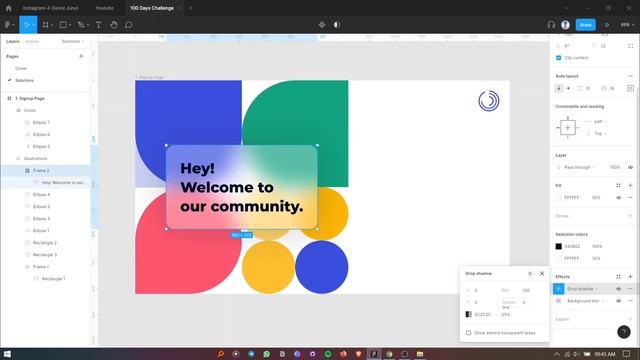Remove the Drop shadow effect

pos(630,289)
